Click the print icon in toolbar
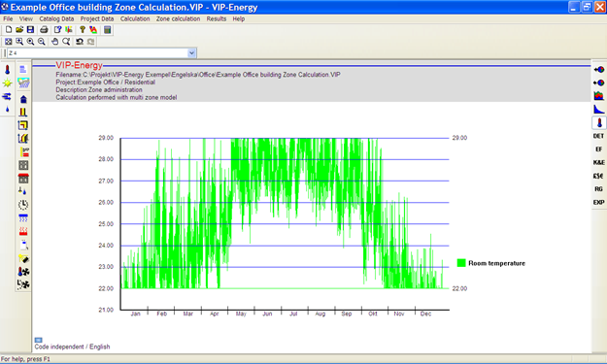The height and width of the screenshot is (364, 607). (44, 30)
